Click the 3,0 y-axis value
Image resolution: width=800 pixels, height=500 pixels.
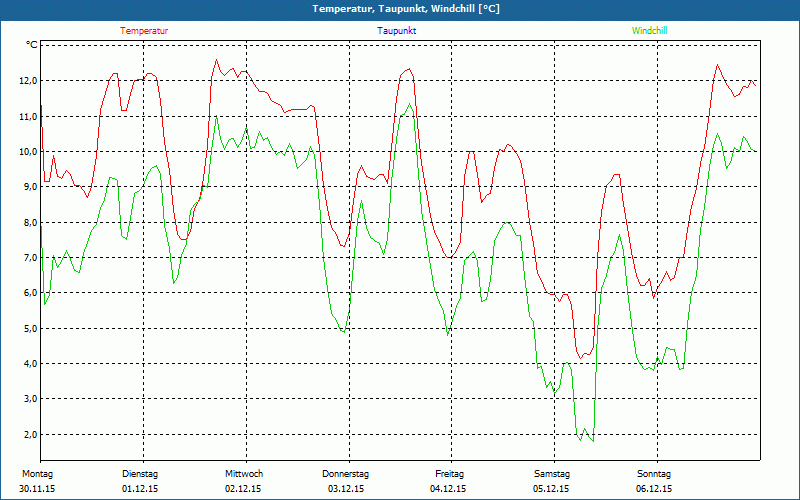tap(29, 399)
